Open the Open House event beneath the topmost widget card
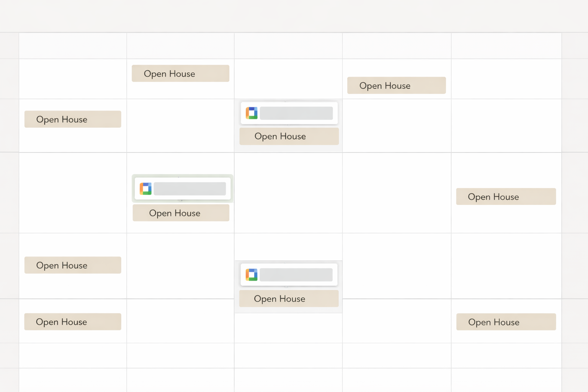This screenshot has height=392, width=588. click(289, 136)
